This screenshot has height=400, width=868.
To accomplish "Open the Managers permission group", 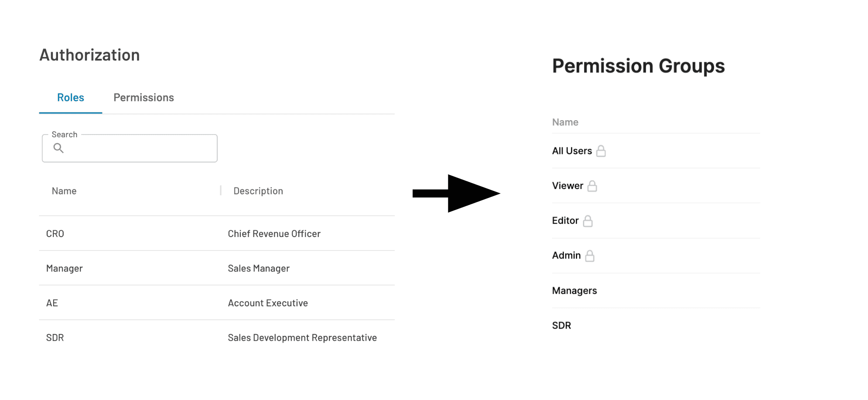I will 574,291.
